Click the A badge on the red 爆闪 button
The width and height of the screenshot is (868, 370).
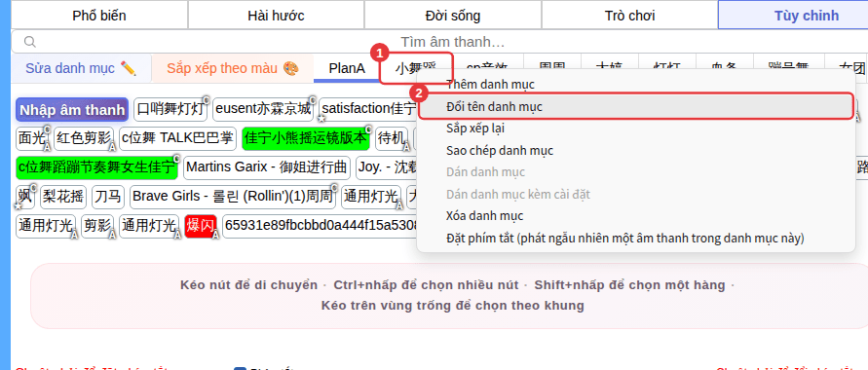click(215, 235)
